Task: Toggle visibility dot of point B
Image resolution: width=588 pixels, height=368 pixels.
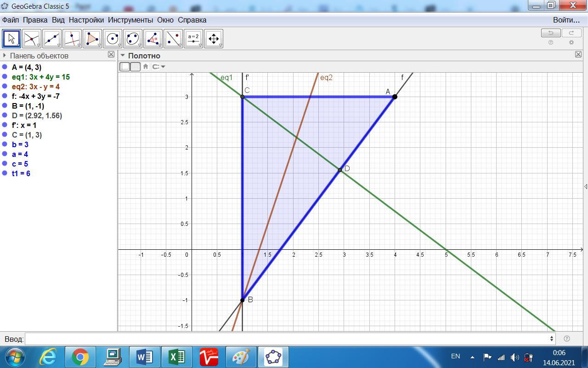Action: coord(5,106)
